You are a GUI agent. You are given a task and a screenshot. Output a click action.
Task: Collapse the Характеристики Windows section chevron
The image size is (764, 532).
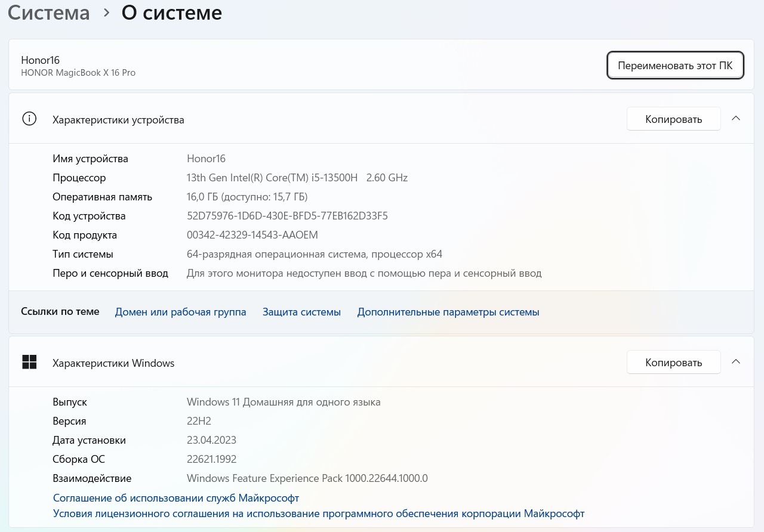736,362
